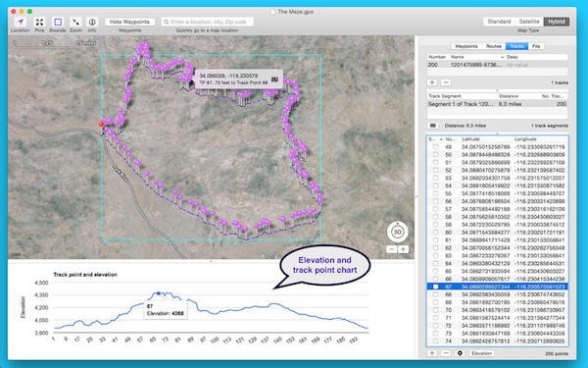Viewport: 588px width, 368px height.
Task: Click the Hide Waypoints button
Action: coord(129,22)
